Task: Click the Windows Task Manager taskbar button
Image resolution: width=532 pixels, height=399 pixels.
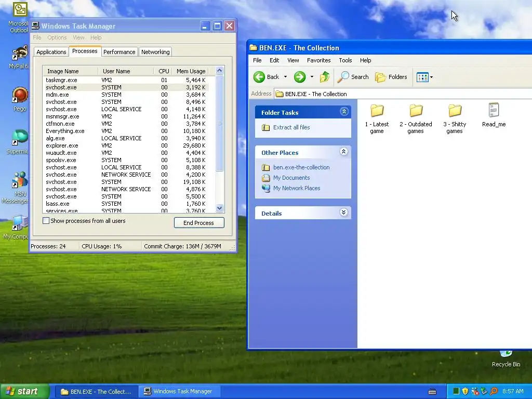Action: [179, 392]
